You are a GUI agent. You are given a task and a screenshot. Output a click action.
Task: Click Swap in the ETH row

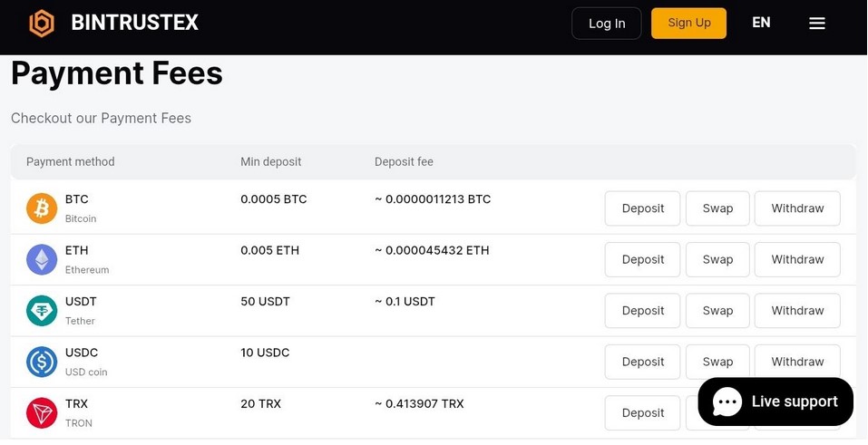[x=717, y=259]
